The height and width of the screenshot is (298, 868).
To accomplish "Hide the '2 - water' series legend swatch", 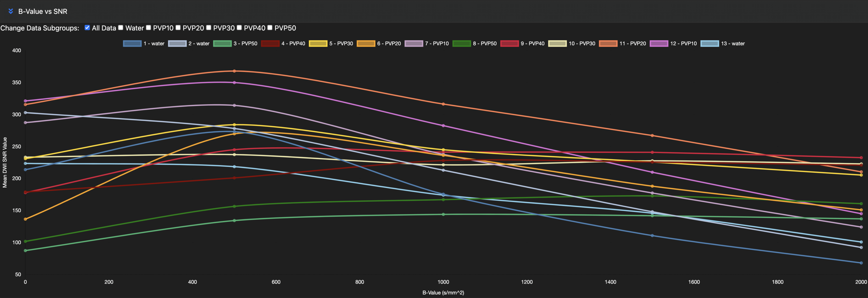I will pyautogui.click(x=177, y=43).
